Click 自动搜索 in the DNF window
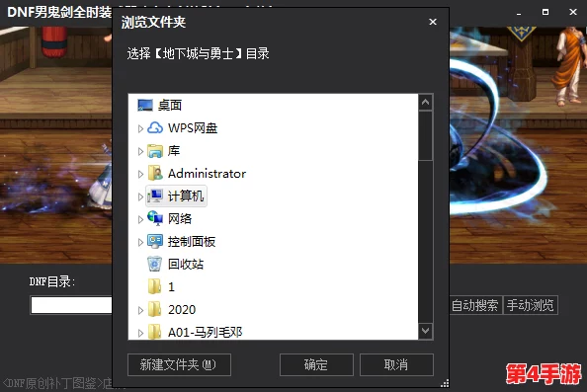587x392 pixels. (x=475, y=305)
